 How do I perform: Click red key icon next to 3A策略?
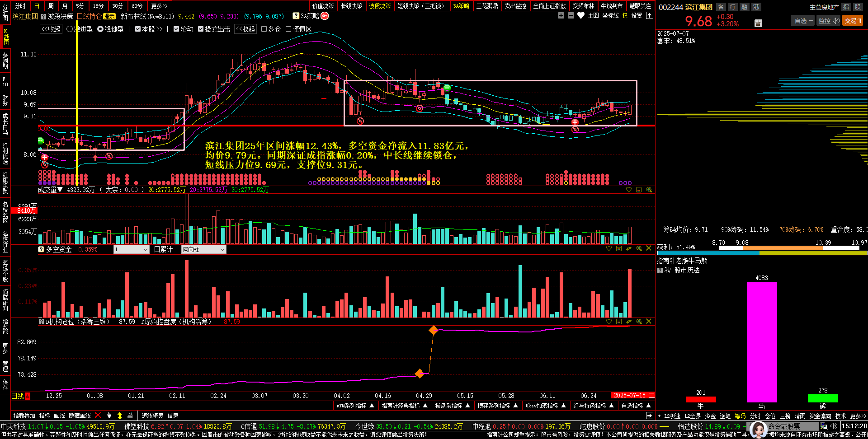[325, 16]
